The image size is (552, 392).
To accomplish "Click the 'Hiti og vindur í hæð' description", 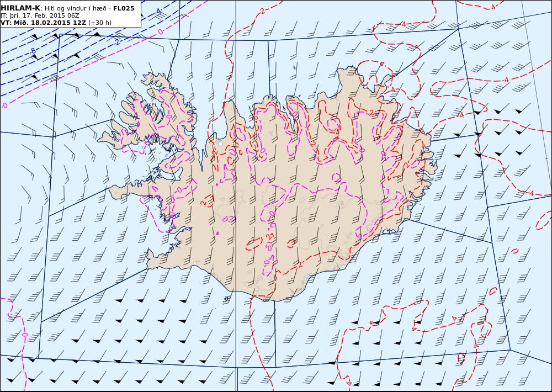I will point(75,8).
